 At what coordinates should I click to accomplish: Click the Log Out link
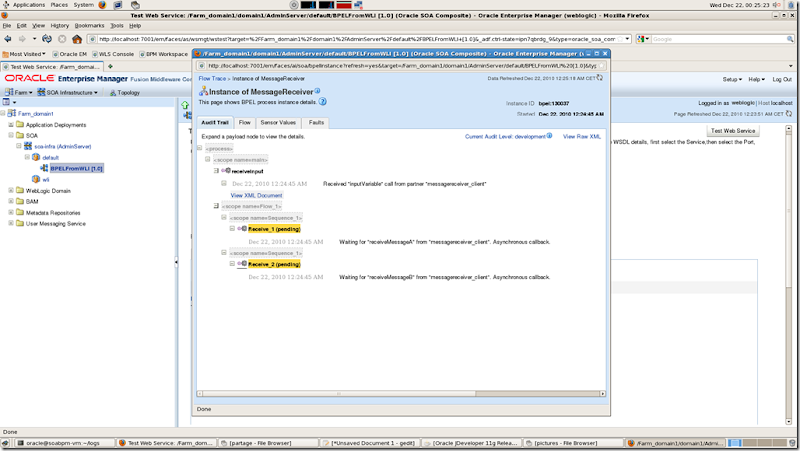pyautogui.click(x=782, y=79)
